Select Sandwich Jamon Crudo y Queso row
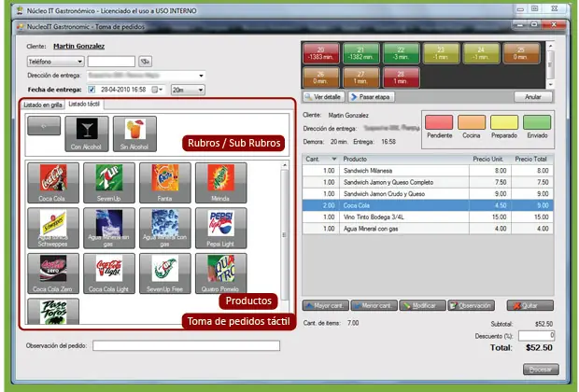This screenshot has width=579, height=392. click(x=428, y=194)
